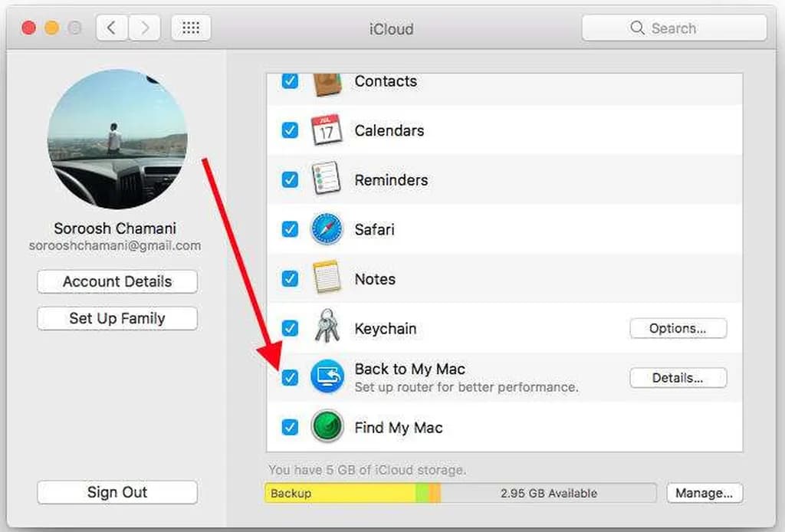Click the Calendars app icon
Viewport: 785px width, 532px height.
coord(327,130)
